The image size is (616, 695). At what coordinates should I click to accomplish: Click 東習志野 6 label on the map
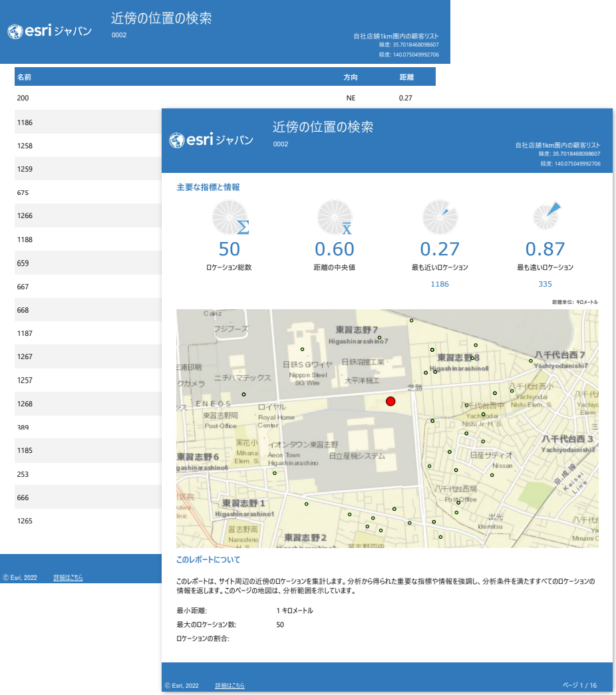[x=198, y=456]
